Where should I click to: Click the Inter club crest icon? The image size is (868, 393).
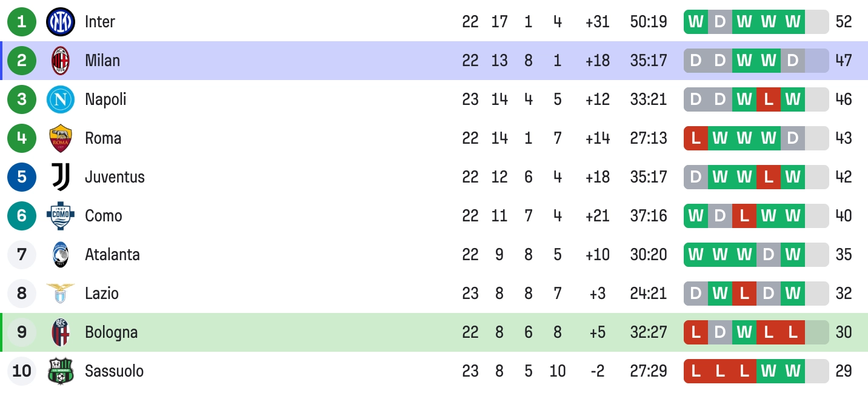tap(61, 22)
